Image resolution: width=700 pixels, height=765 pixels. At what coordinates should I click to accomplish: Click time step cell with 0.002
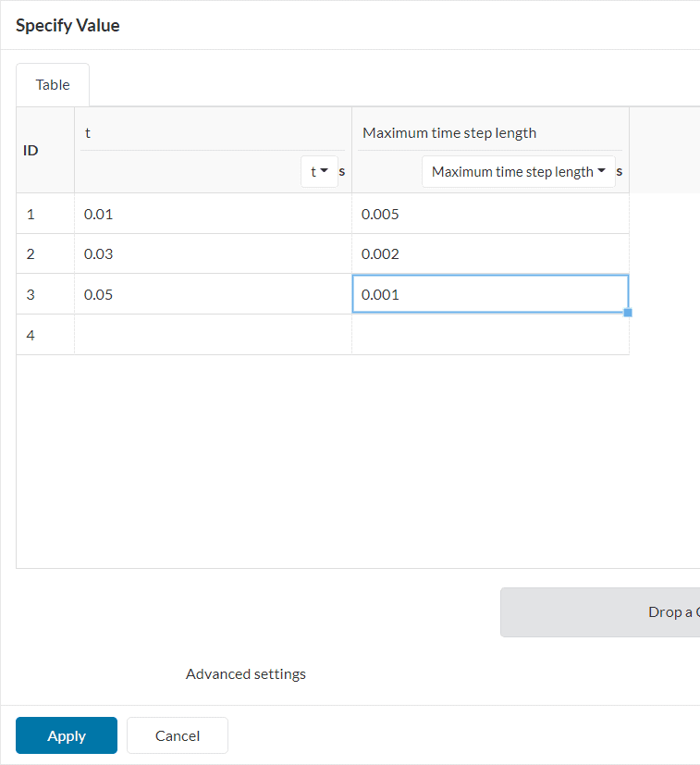(490, 253)
